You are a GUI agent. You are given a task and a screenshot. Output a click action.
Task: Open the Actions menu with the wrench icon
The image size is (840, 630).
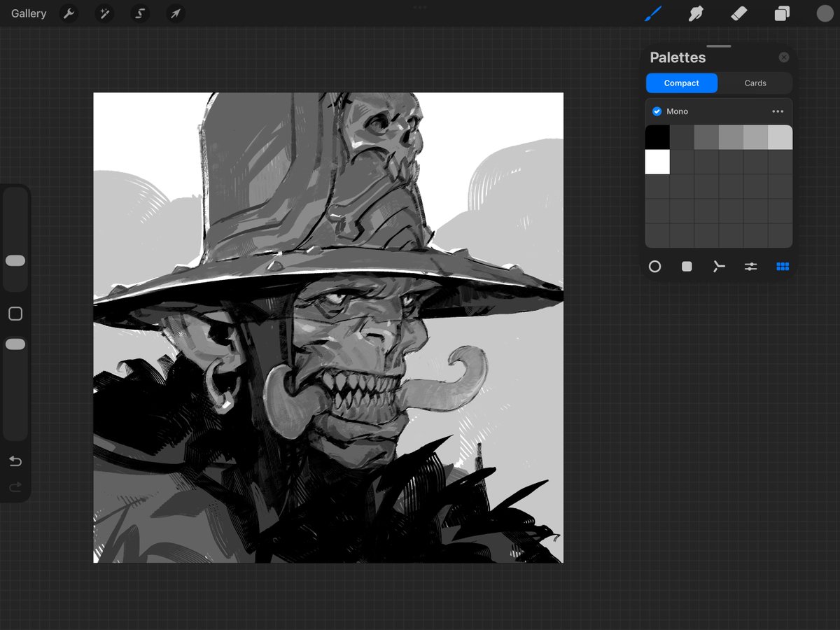69,13
